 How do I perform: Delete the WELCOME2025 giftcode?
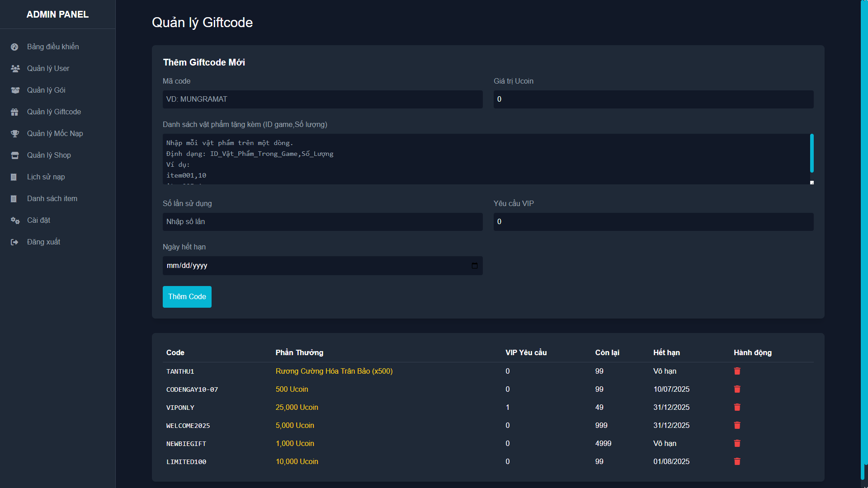point(737,425)
